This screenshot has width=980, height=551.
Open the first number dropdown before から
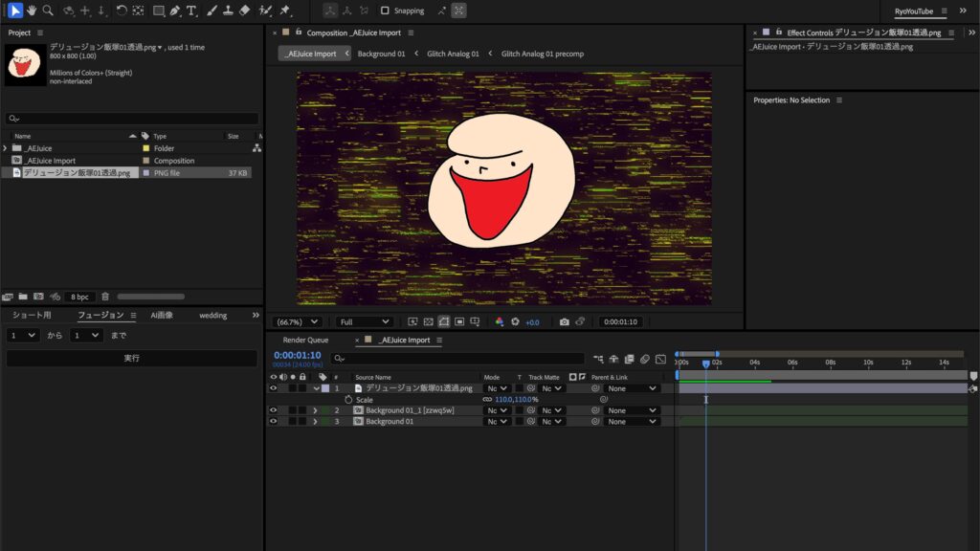click(x=23, y=336)
